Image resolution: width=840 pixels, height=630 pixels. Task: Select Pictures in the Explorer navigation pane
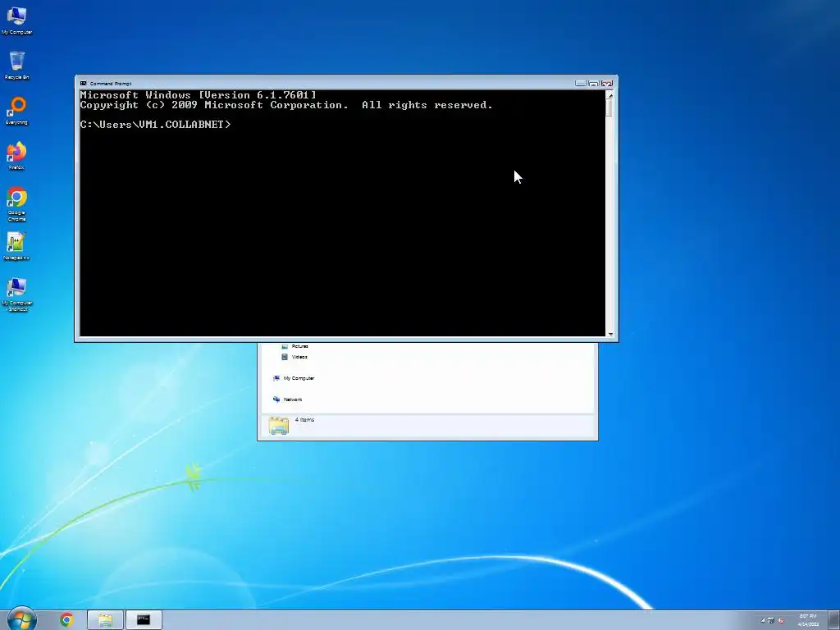(x=294, y=346)
